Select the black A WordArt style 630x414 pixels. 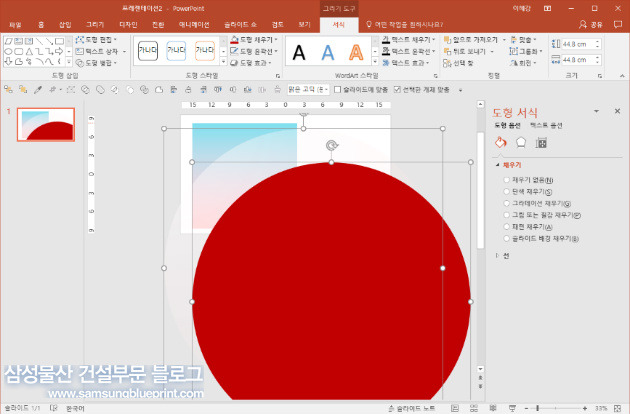click(x=299, y=53)
